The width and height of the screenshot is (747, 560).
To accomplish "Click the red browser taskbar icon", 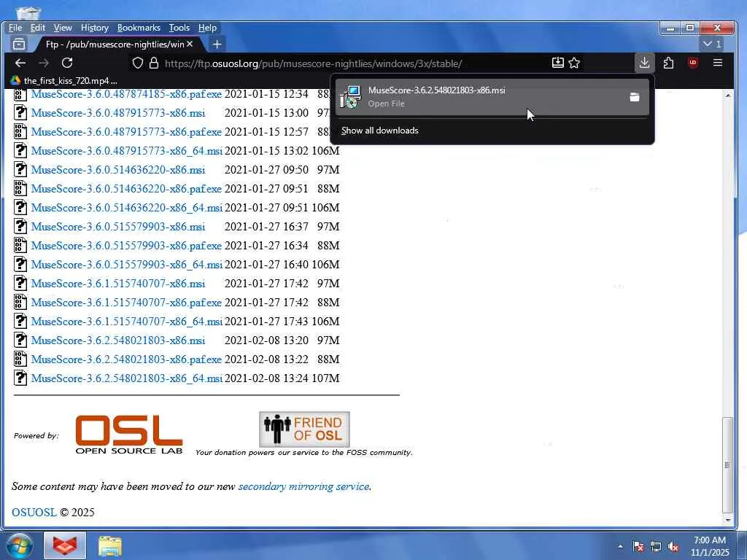I will click(x=65, y=545).
